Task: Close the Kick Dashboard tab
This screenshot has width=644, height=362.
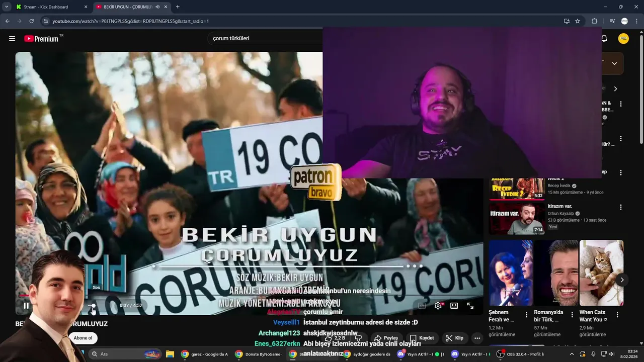Action: (x=86, y=7)
